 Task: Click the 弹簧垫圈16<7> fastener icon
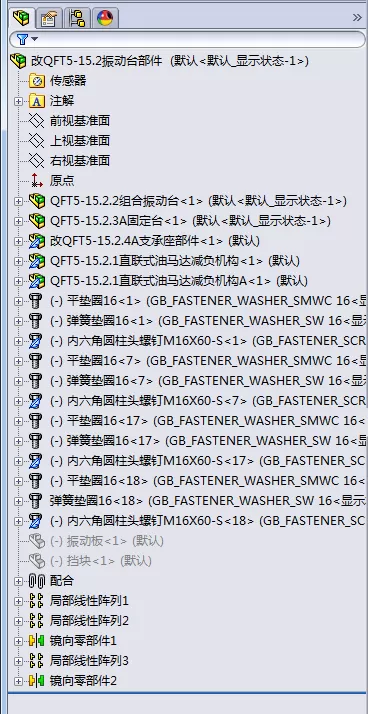tap(36, 381)
